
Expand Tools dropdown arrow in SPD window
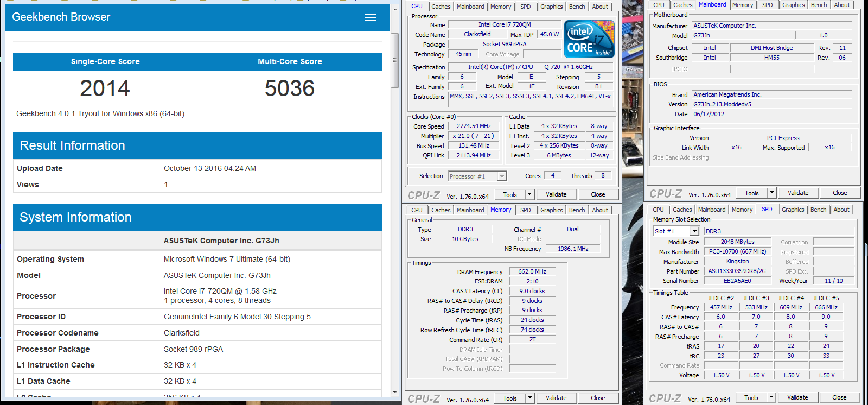pyautogui.click(x=771, y=397)
